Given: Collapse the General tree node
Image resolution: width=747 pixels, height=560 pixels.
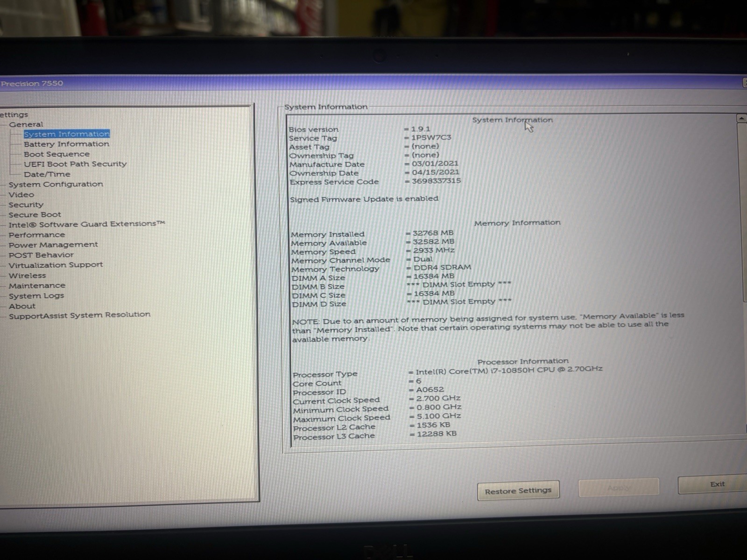Looking at the screenshot, I should [26, 124].
